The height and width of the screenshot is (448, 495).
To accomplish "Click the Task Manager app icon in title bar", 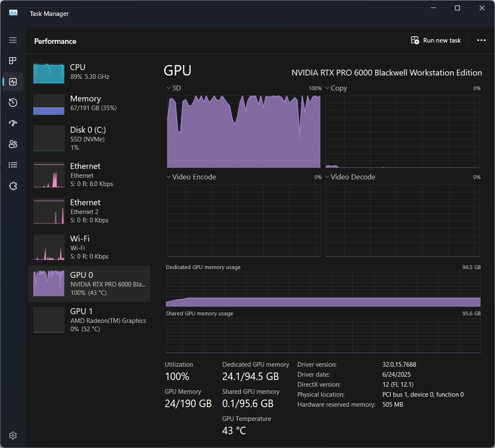I will pos(13,13).
